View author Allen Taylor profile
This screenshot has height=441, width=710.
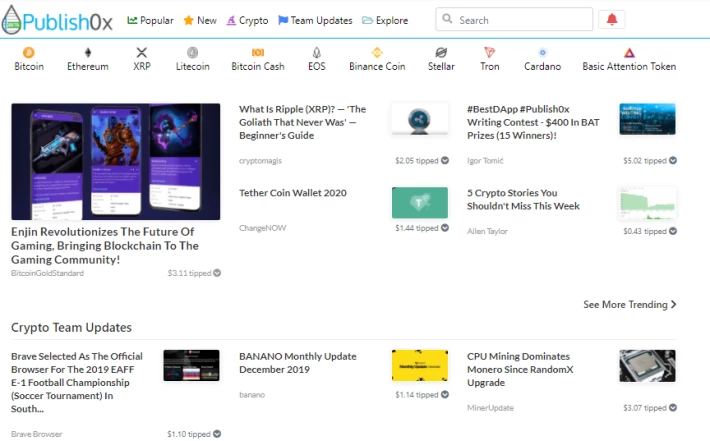coord(487,231)
